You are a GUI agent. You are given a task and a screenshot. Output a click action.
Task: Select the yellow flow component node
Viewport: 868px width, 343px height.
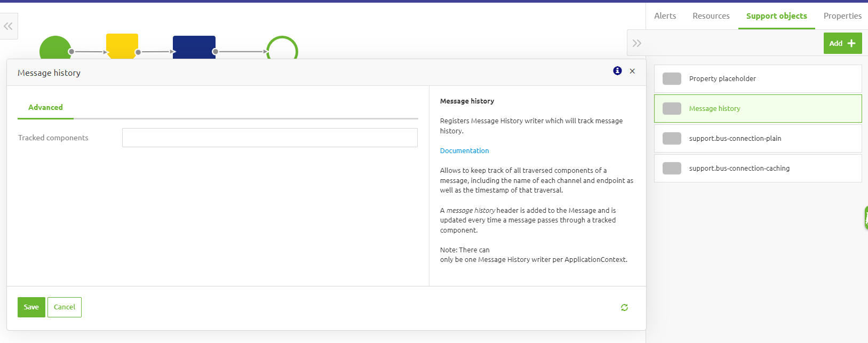click(122, 46)
